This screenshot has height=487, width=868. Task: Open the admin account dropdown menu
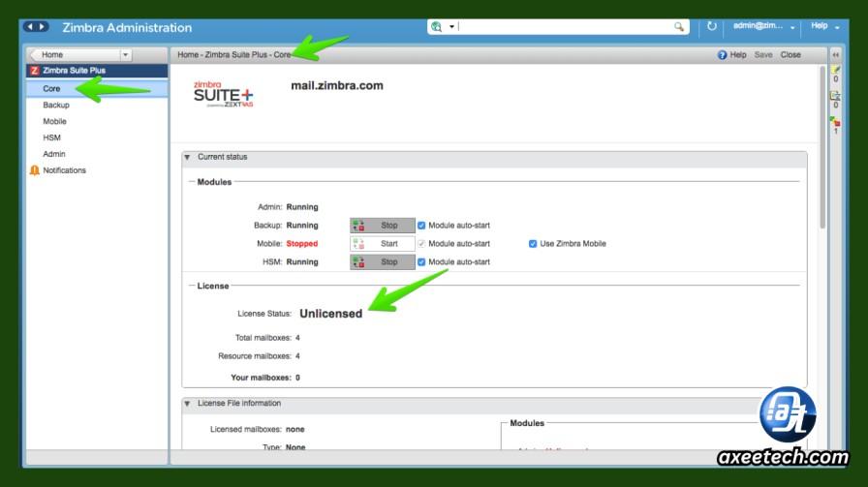pyautogui.click(x=764, y=26)
